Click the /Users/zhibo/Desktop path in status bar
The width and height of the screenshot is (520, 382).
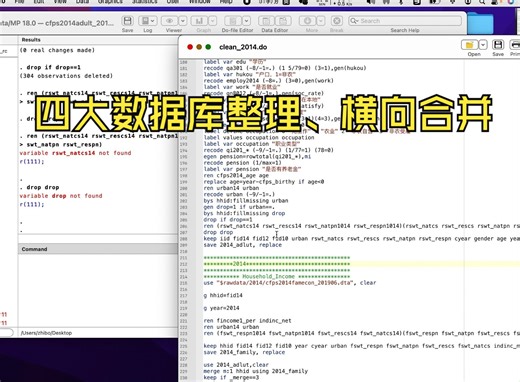click(x=46, y=333)
